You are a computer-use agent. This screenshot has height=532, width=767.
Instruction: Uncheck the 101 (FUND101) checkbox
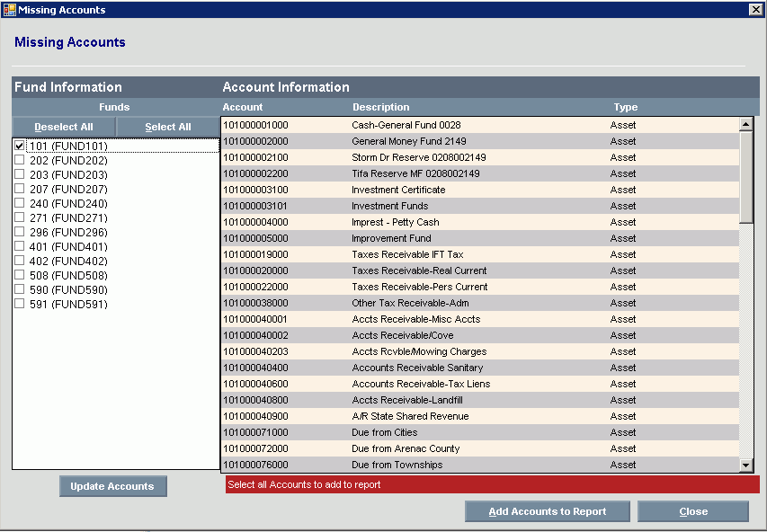tap(20, 146)
